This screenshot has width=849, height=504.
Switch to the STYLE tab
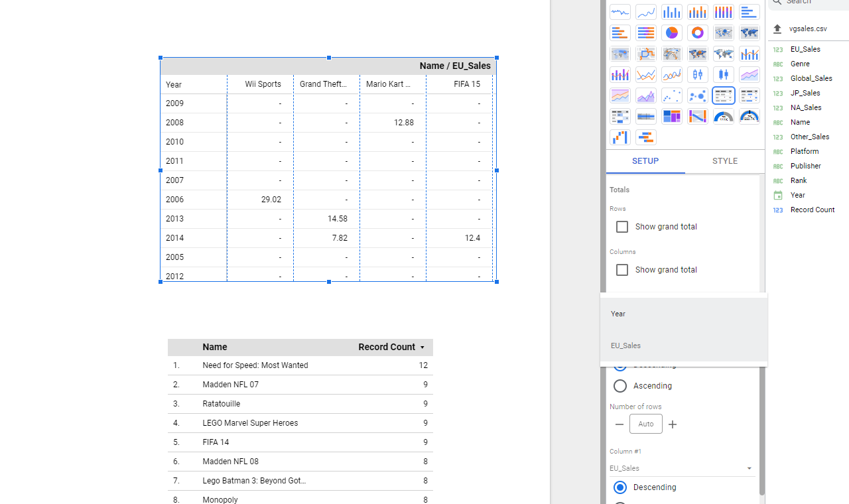(724, 161)
